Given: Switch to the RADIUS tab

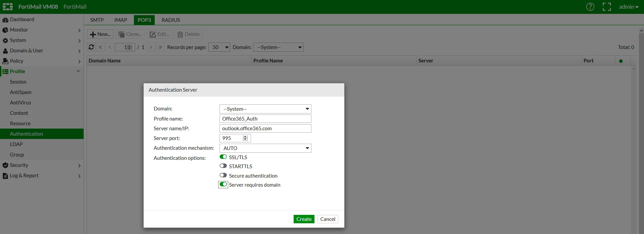Looking at the screenshot, I should click(171, 20).
